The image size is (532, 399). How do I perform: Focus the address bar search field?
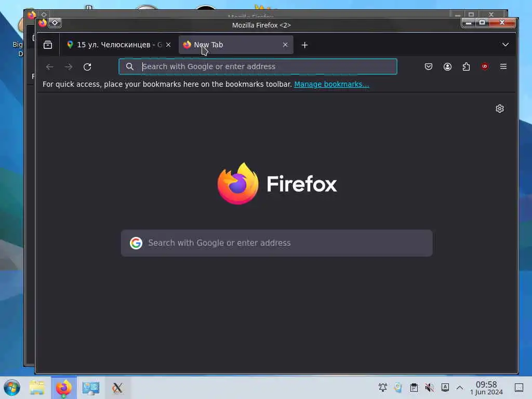coord(258,66)
